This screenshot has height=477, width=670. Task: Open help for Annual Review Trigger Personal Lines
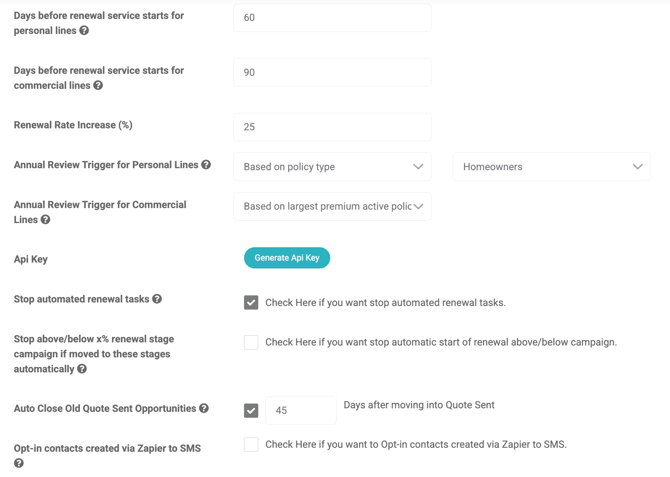click(x=206, y=165)
